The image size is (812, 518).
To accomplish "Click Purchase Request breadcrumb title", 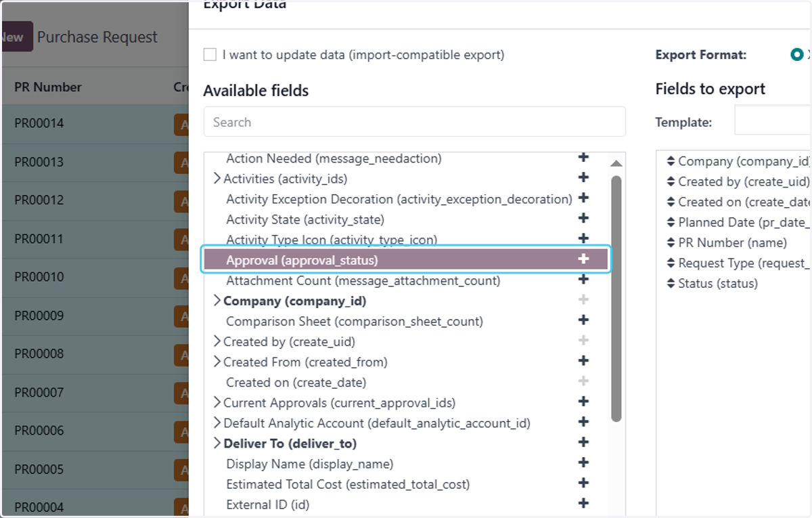I will pos(97,37).
